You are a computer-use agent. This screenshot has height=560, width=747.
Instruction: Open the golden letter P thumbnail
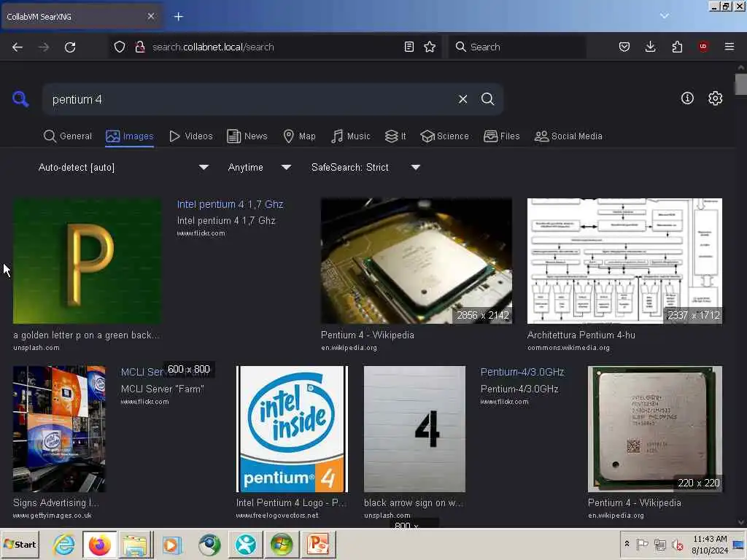tap(87, 261)
